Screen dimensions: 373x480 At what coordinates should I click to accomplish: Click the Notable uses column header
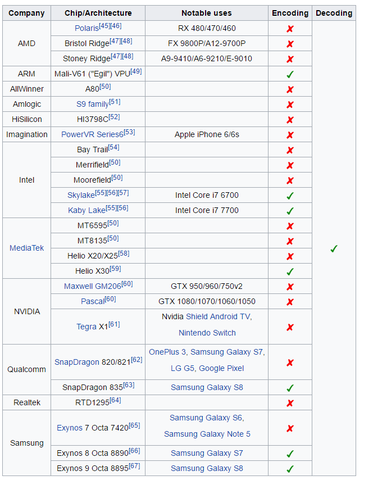[207, 13]
